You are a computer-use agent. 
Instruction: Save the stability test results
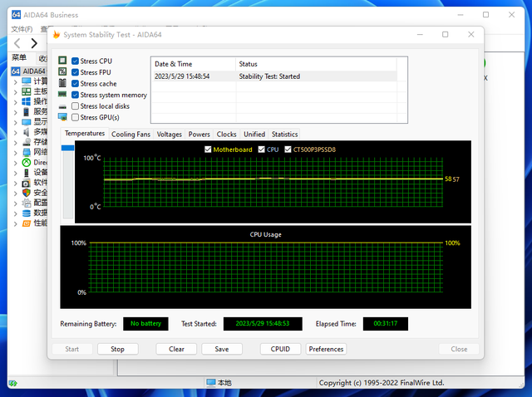coord(222,349)
